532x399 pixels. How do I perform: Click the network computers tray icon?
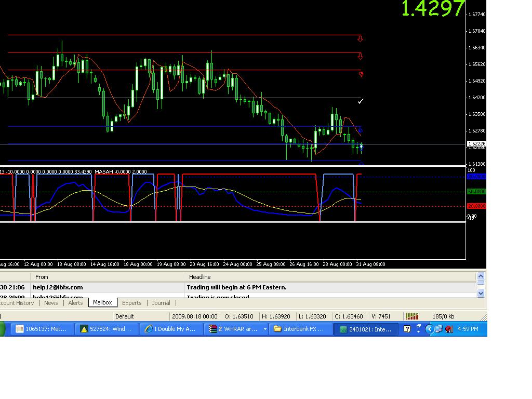point(438,329)
